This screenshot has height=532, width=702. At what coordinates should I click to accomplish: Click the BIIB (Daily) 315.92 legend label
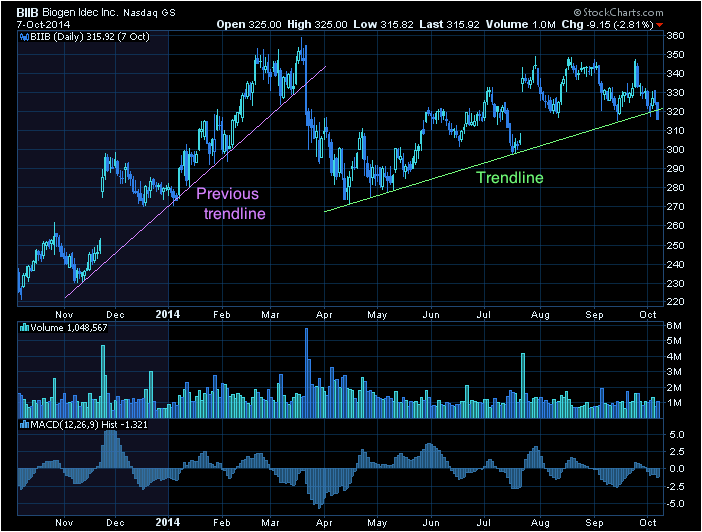[x=90, y=37]
